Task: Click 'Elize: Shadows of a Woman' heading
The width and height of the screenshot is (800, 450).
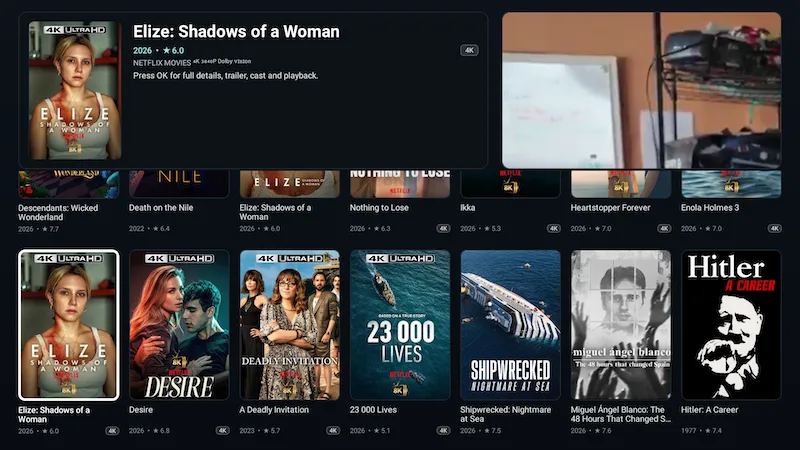Action: point(236,32)
